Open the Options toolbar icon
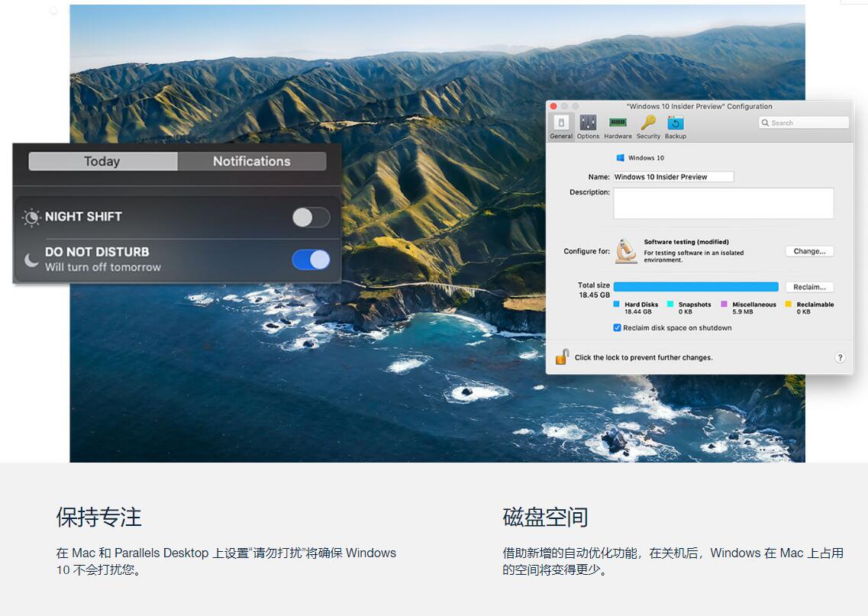 point(588,122)
